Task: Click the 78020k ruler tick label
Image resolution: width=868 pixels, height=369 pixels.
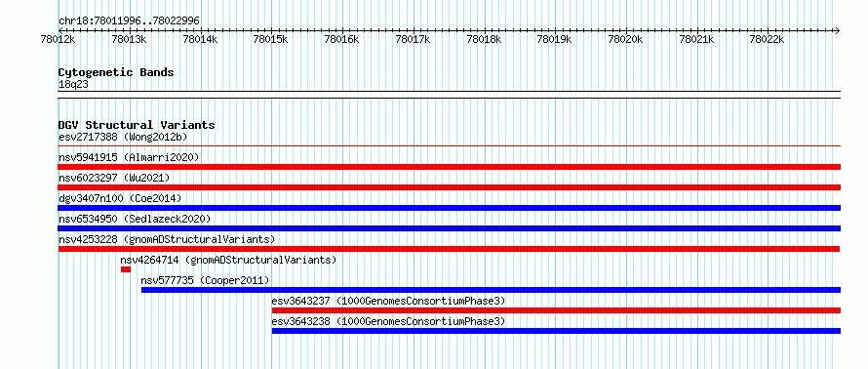Action: [625, 39]
